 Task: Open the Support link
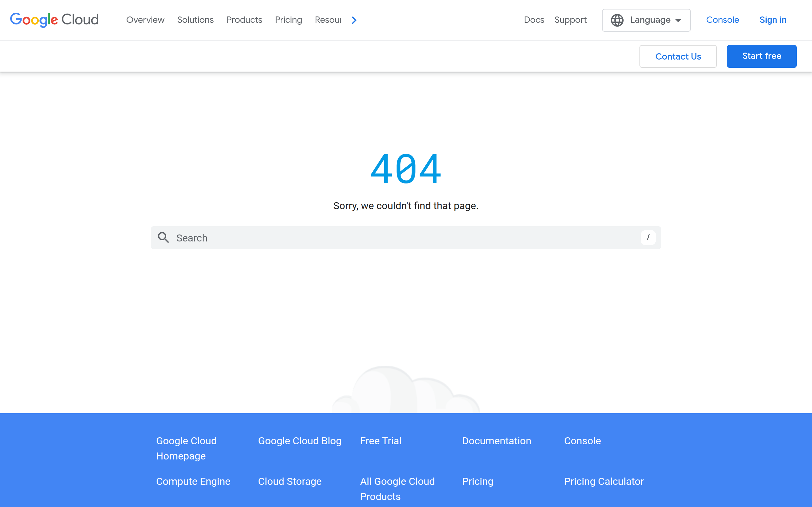point(570,20)
